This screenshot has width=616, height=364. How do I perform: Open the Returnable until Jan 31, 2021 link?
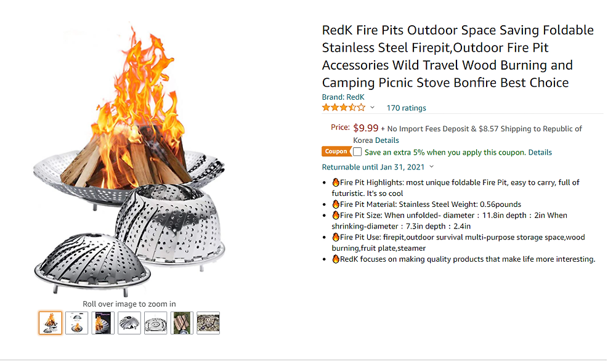[x=373, y=167]
